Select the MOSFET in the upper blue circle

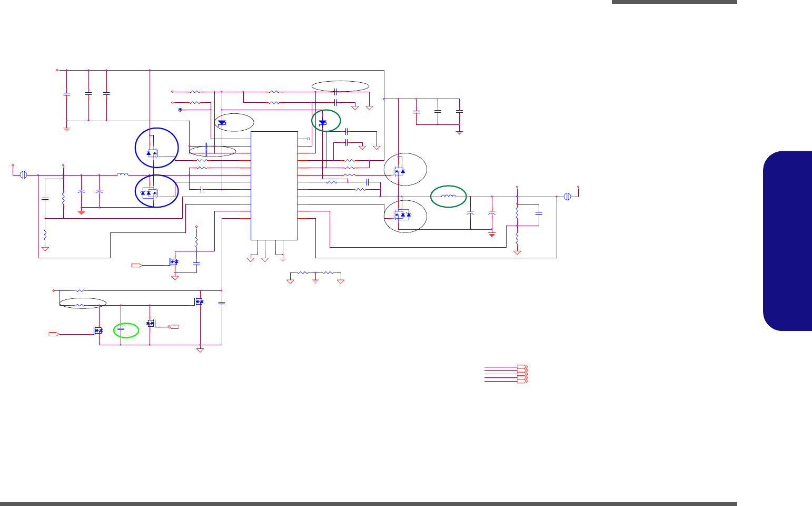[153, 153]
